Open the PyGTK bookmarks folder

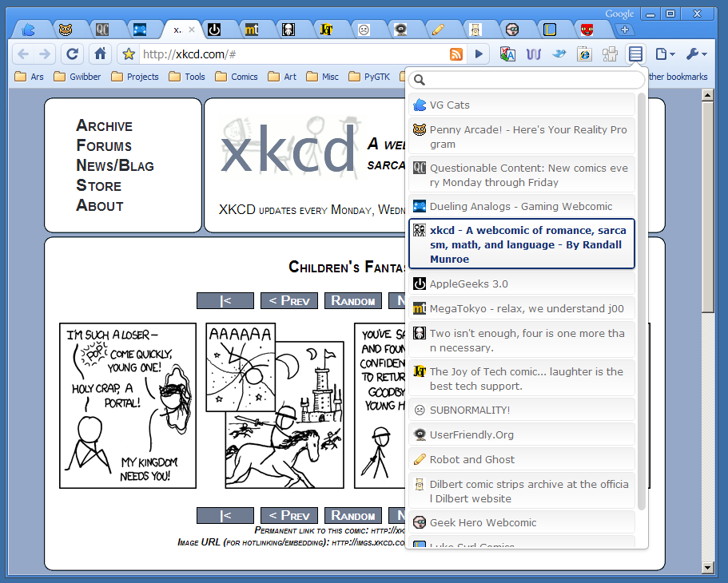(369, 77)
